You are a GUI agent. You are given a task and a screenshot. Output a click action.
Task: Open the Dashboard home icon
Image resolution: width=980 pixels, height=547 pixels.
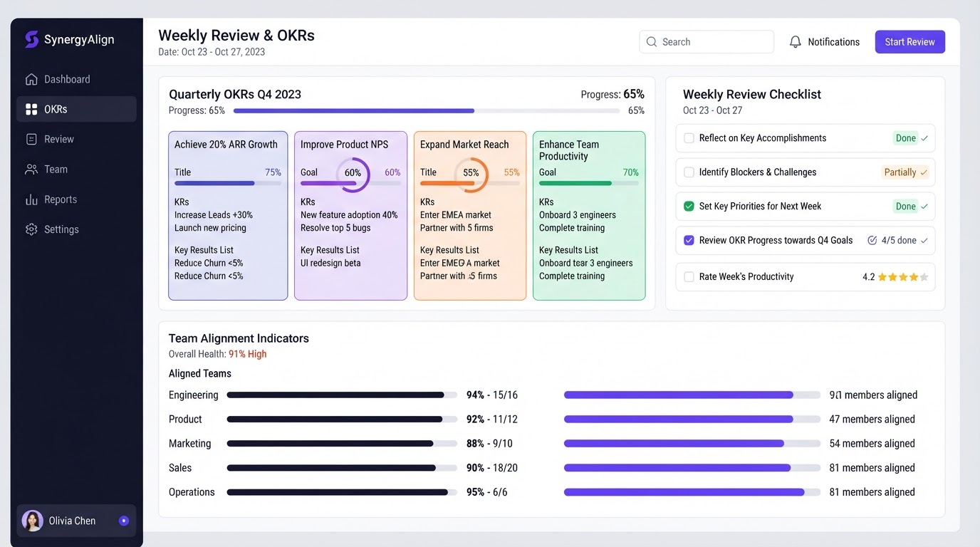coord(31,79)
